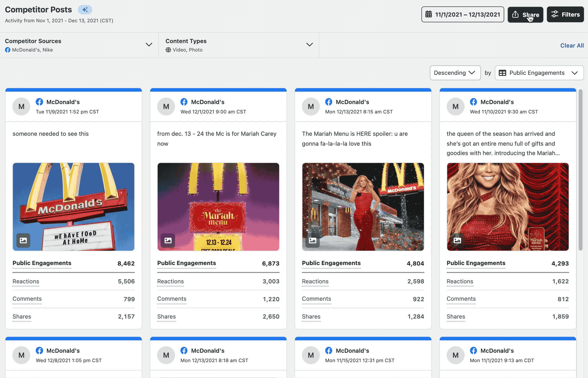
Task: Open the Public Engagements sort-by dropdown
Action: [539, 73]
